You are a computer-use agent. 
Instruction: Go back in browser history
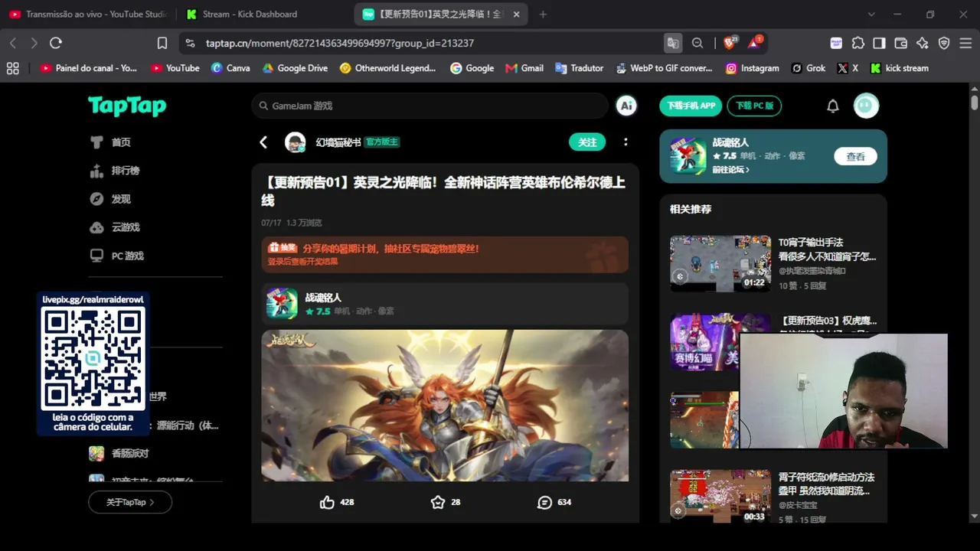(x=13, y=43)
